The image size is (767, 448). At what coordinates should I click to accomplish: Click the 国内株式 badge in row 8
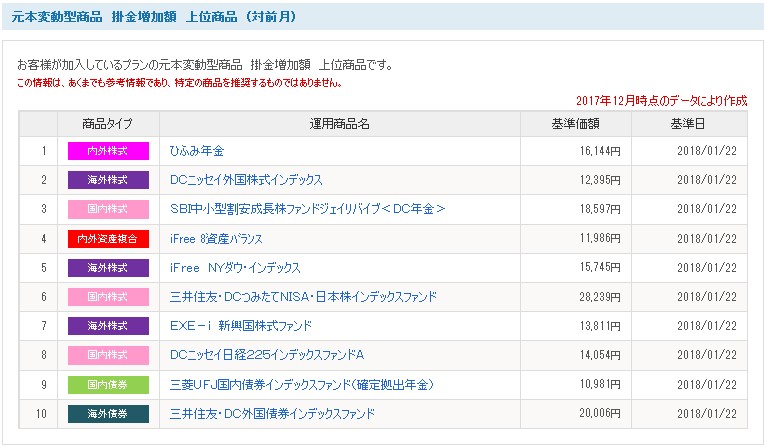(108, 355)
